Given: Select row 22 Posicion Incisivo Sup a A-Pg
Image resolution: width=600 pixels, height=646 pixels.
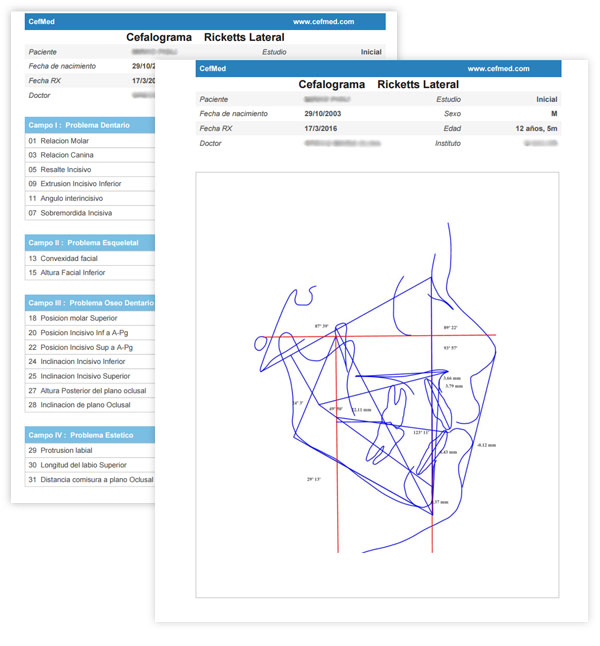Looking at the screenshot, I should click(90, 348).
